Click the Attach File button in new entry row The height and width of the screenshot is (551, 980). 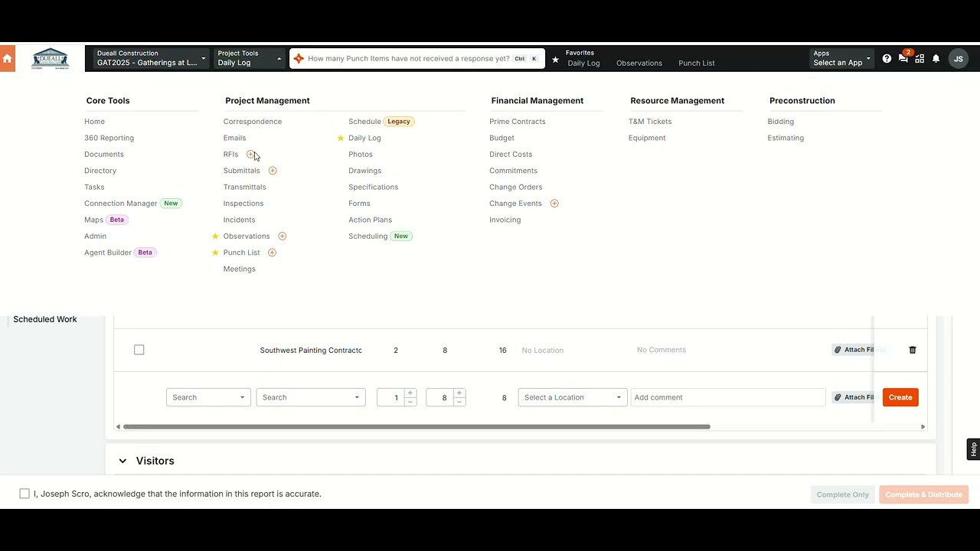click(x=854, y=397)
